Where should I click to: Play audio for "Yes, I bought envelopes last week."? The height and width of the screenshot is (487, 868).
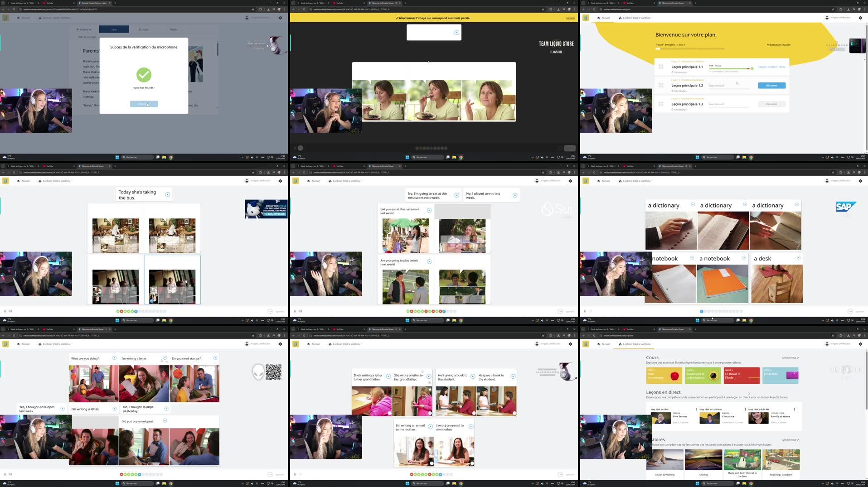coord(63,409)
